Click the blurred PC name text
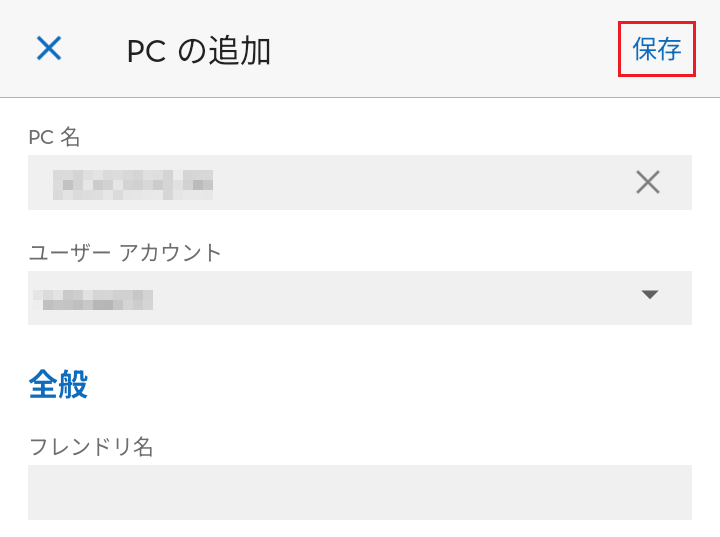Image resolution: width=720 pixels, height=537 pixels. pos(133,183)
